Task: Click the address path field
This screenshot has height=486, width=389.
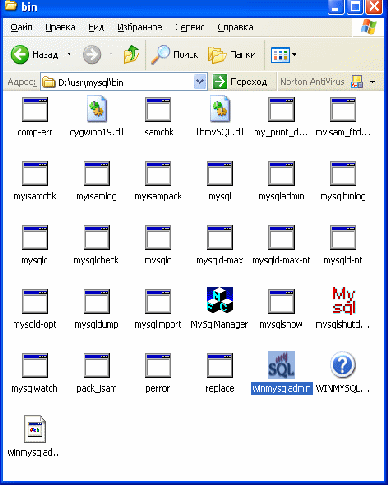Action: tap(123, 82)
